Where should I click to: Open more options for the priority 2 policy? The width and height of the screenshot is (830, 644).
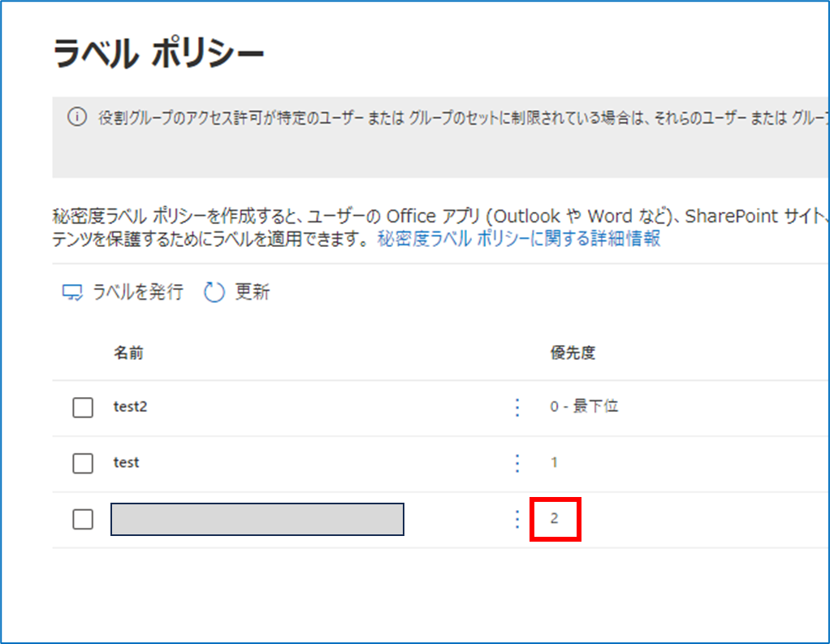517,519
